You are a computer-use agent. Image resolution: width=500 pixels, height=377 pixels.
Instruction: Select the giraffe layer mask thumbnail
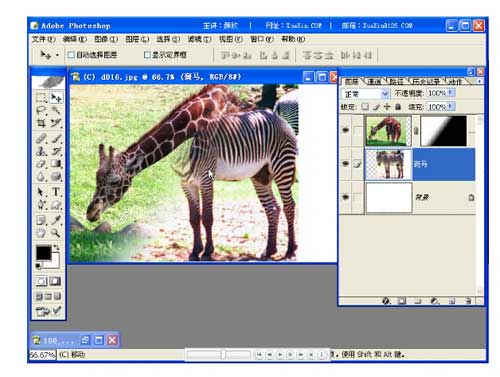click(x=444, y=131)
